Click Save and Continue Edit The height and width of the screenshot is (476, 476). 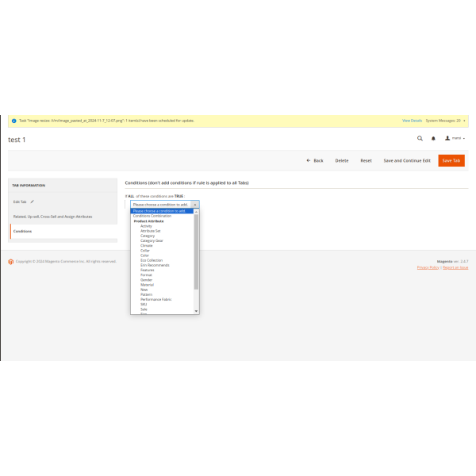pyautogui.click(x=406, y=160)
